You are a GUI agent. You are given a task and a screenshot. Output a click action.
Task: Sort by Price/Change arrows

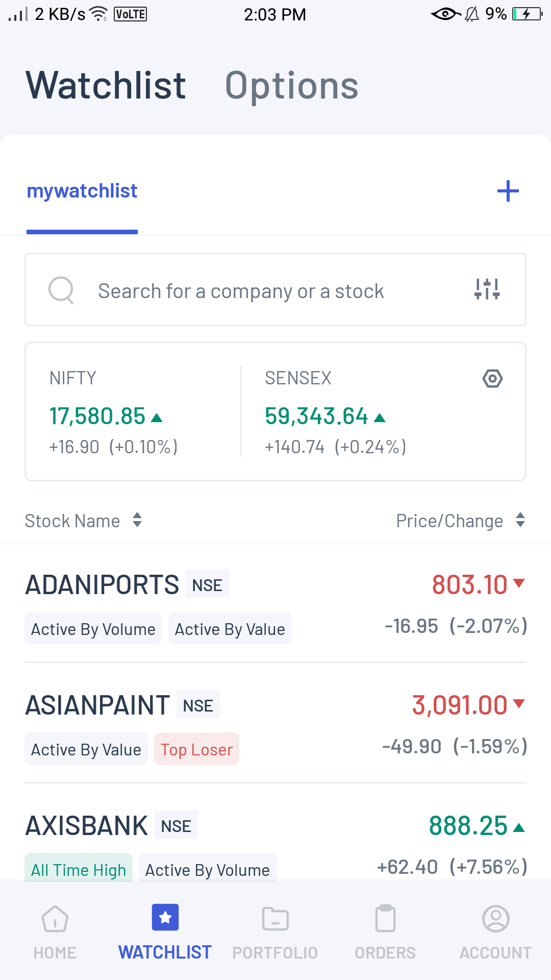(520, 521)
